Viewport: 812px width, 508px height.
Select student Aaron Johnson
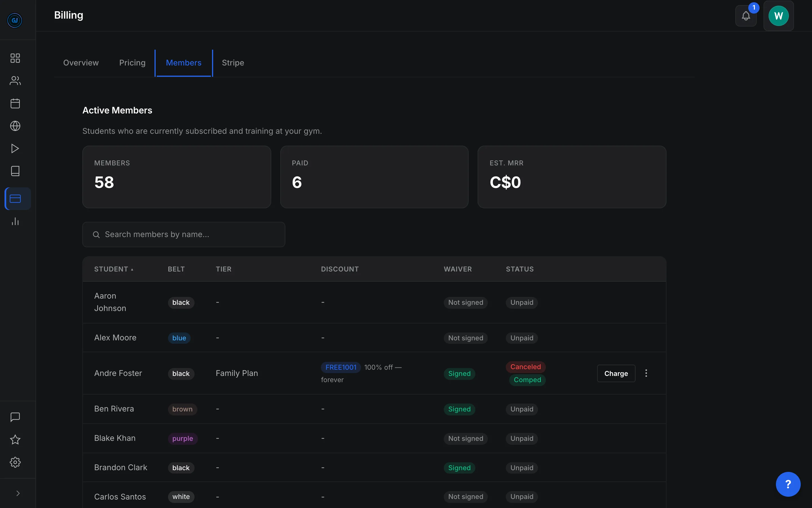pos(110,302)
